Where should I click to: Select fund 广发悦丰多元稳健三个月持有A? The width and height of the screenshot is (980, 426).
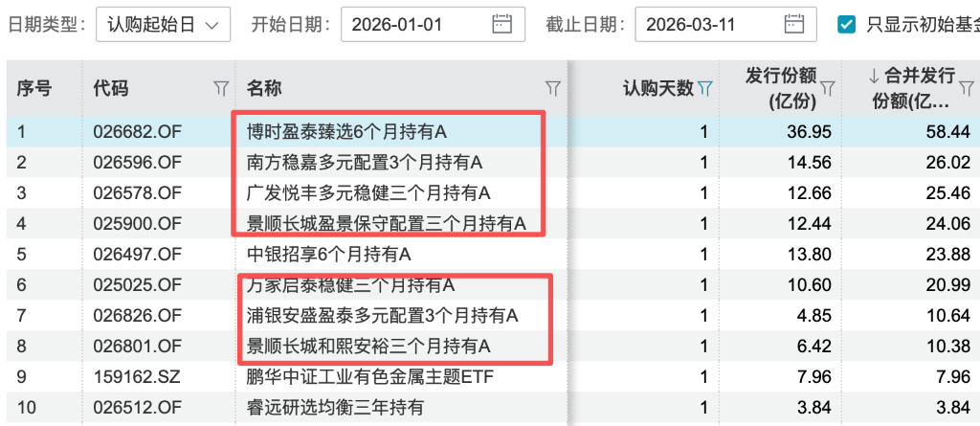point(368,193)
